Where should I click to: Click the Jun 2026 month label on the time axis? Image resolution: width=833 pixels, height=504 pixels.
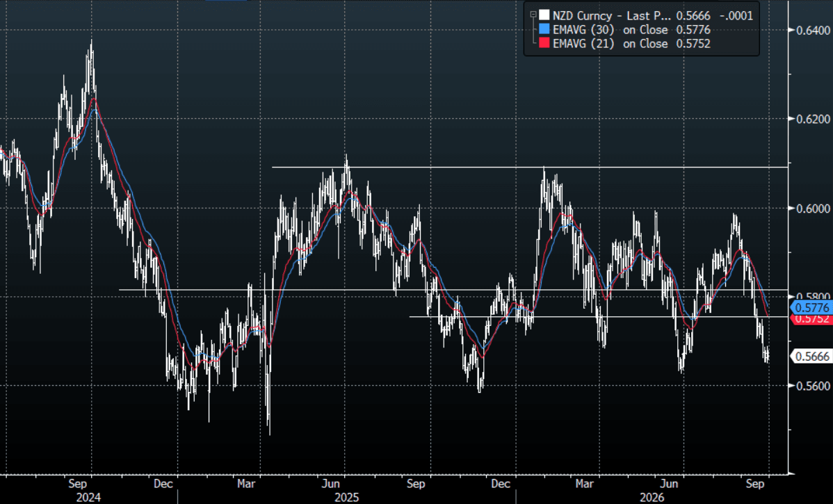tap(669, 484)
